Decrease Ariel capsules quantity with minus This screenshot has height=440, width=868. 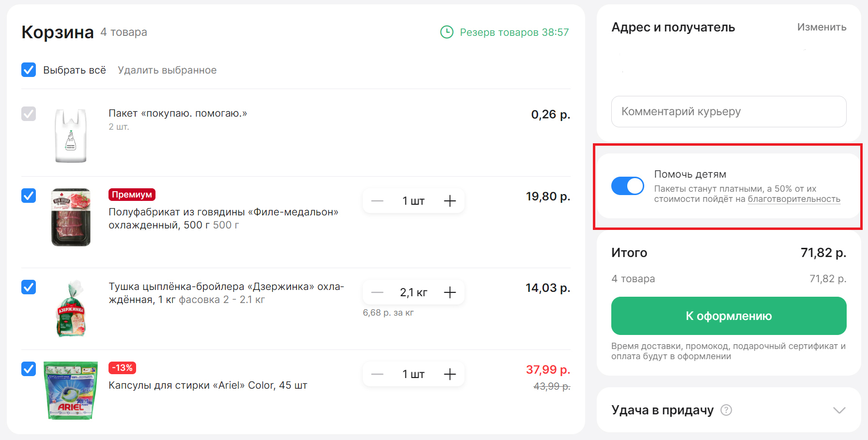(377, 374)
